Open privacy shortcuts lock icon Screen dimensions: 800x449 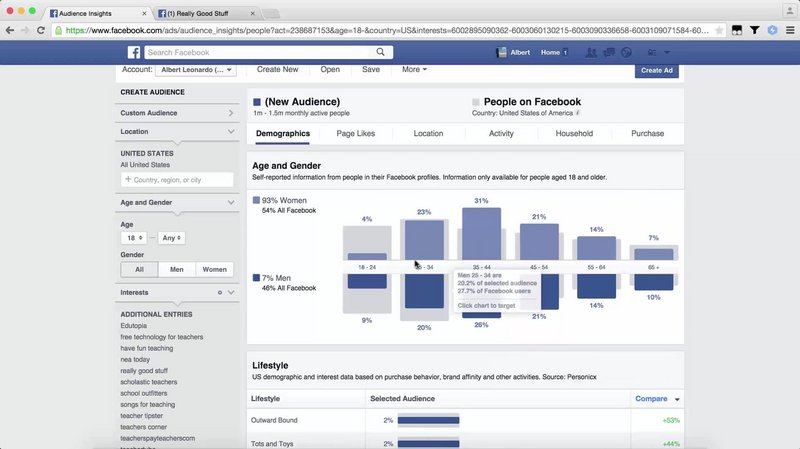tap(652, 52)
